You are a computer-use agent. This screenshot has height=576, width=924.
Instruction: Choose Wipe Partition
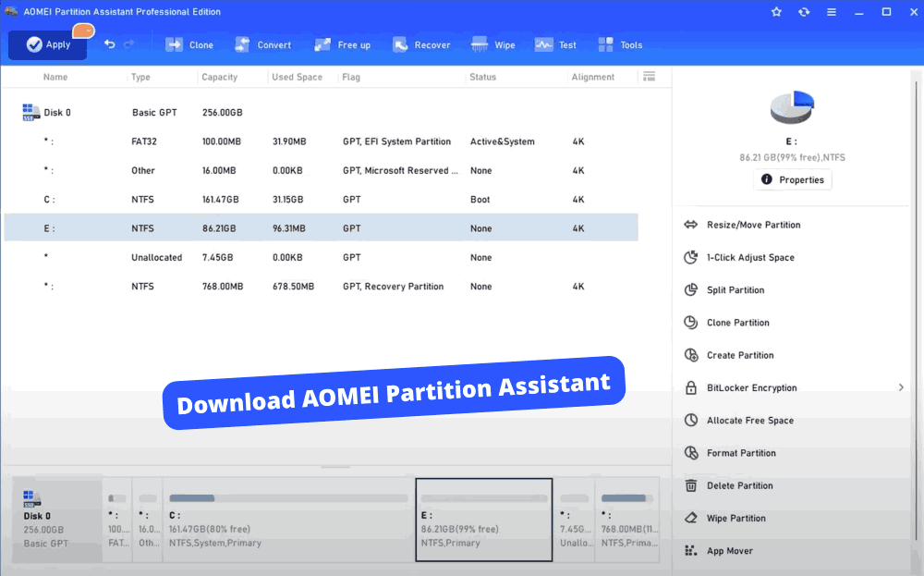click(736, 519)
